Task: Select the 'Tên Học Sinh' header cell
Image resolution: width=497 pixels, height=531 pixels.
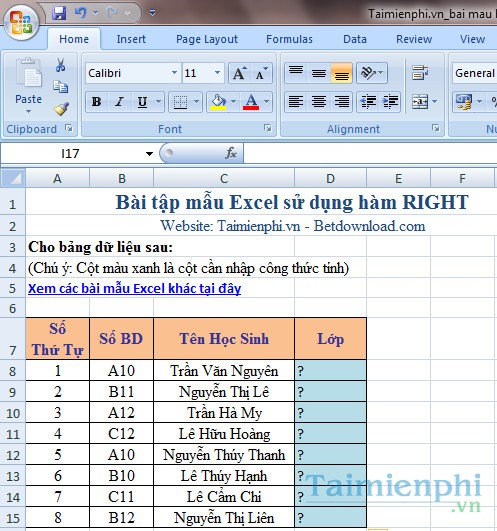Action: [224, 339]
